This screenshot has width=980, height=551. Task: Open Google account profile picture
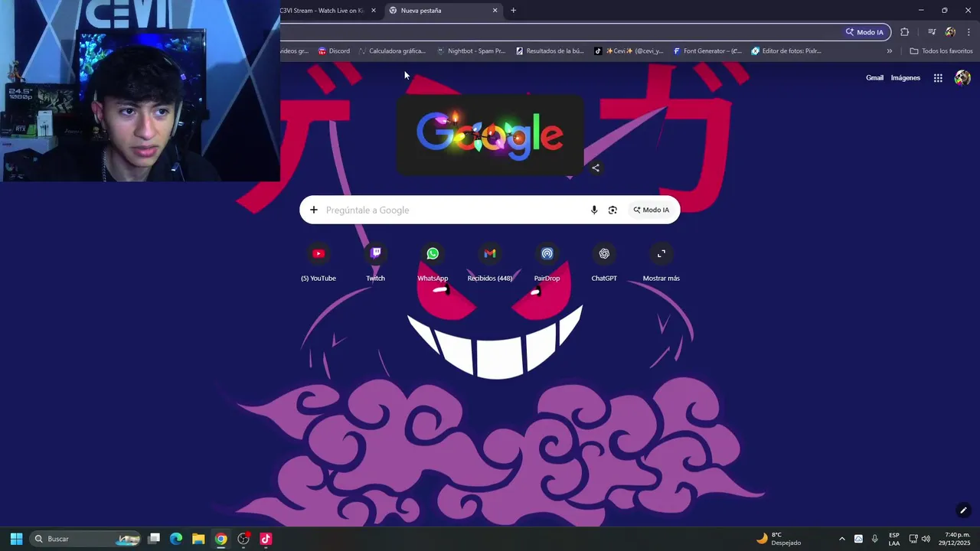[x=962, y=78]
